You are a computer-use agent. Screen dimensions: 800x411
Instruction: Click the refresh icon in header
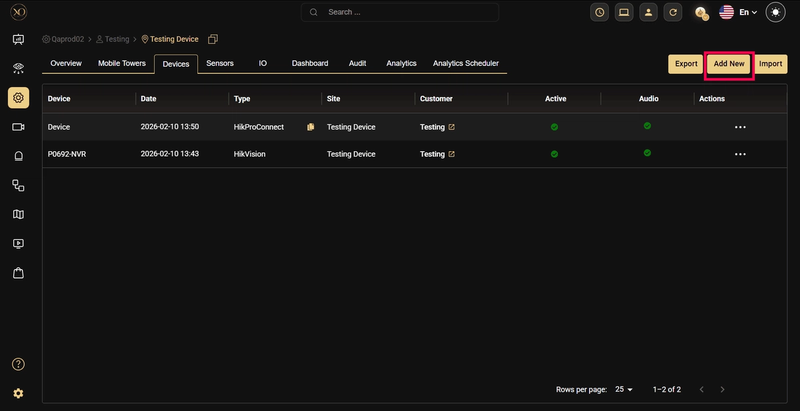(673, 12)
